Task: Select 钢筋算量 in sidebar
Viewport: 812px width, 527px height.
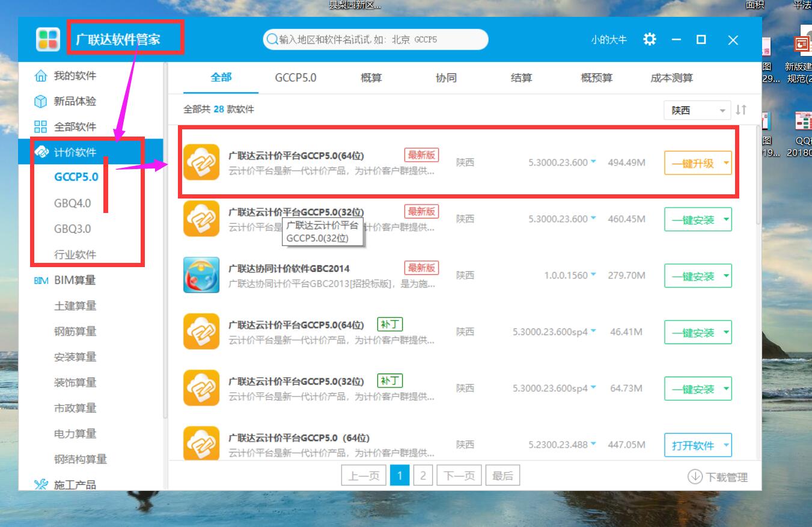Action: 75,331
